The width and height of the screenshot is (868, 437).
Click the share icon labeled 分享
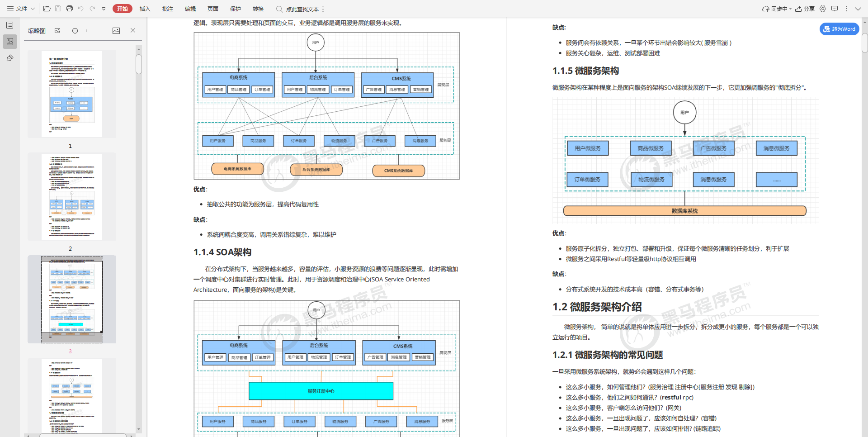click(804, 8)
